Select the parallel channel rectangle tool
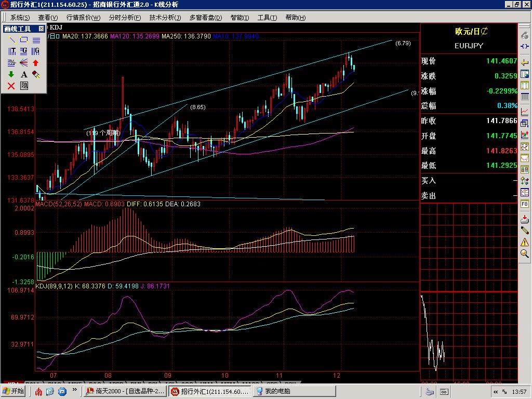 (x=24, y=40)
